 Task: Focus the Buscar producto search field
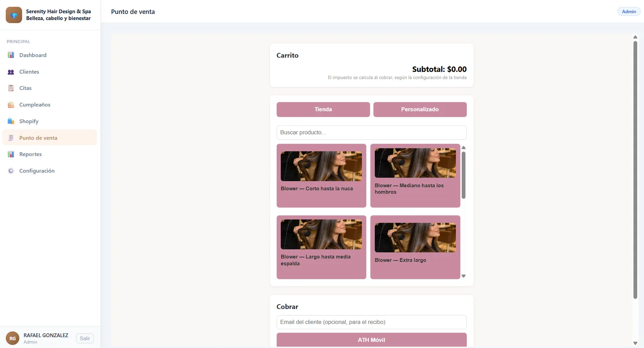click(x=372, y=132)
